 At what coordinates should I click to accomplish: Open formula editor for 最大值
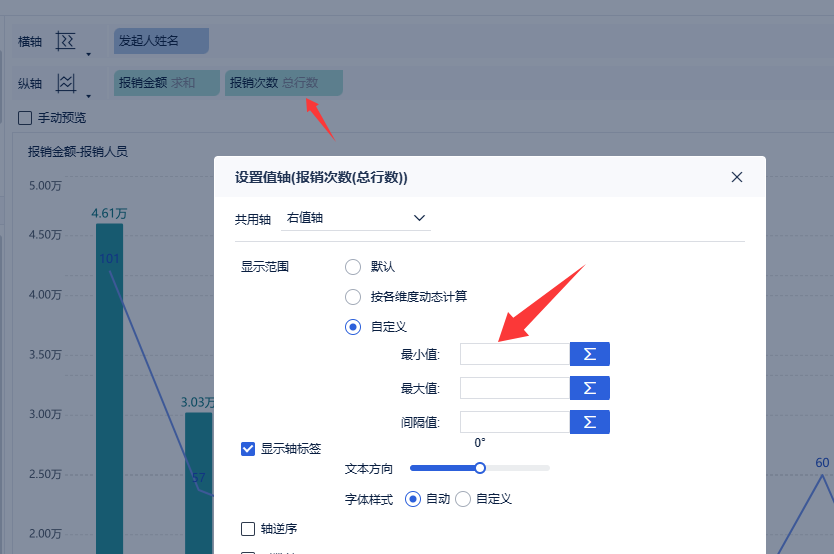590,388
